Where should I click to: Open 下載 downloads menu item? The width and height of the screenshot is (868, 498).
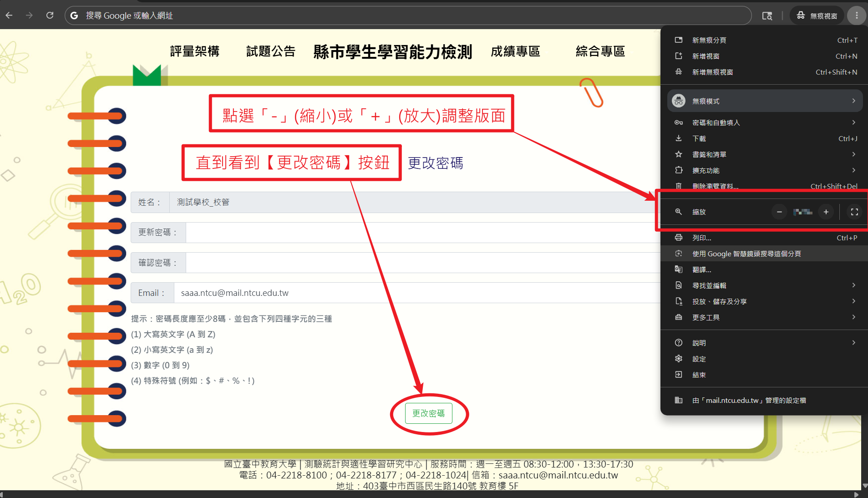(765, 138)
